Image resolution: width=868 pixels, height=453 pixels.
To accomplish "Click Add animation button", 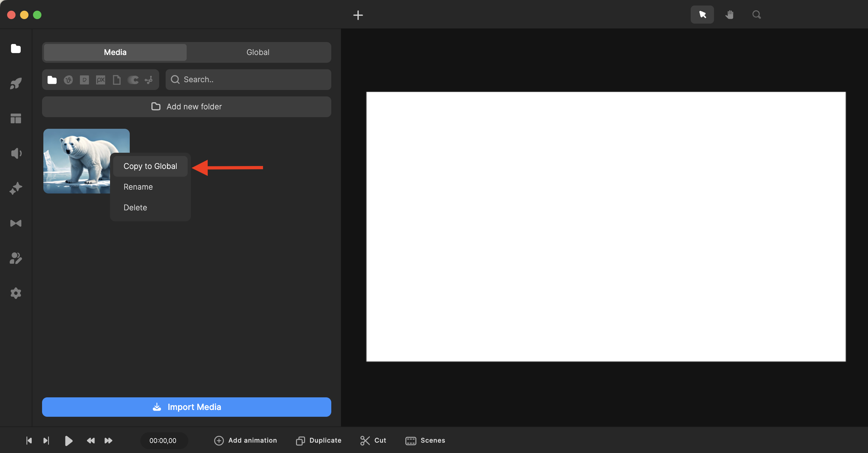I will click(245, 440).
